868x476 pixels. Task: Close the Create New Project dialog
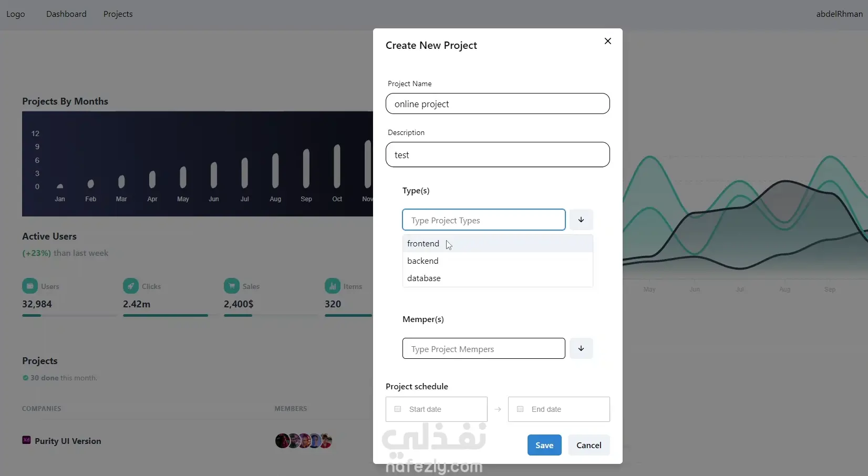coord(607,41)
